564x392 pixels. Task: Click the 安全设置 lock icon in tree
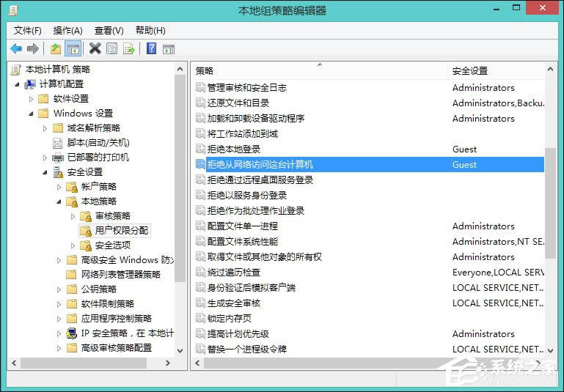(58, 172)
